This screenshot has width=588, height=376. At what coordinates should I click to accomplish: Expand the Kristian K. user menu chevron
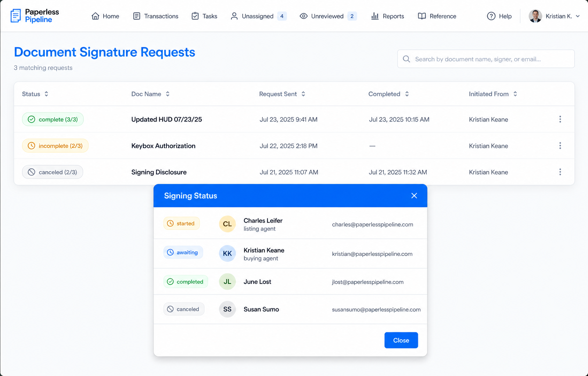point(578,16)
